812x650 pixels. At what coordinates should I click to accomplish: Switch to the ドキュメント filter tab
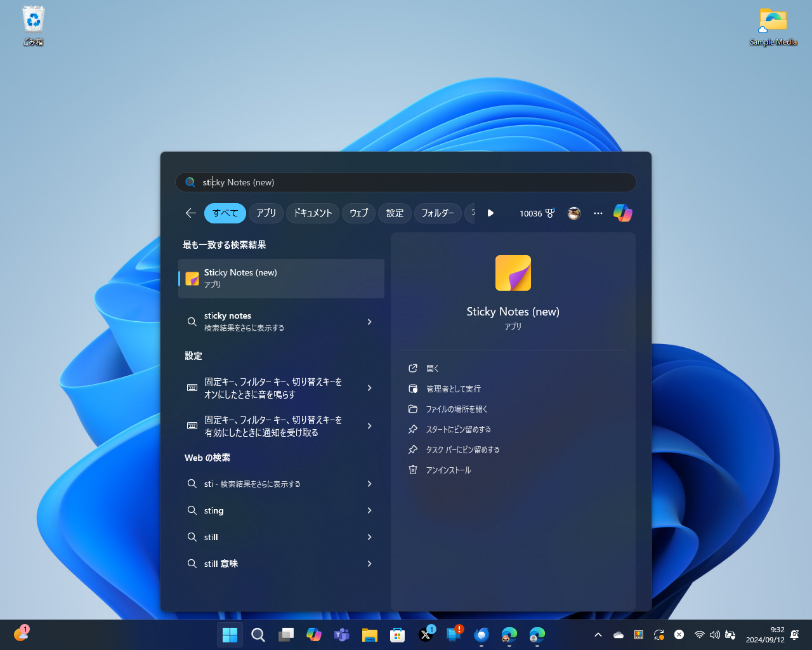313,213
